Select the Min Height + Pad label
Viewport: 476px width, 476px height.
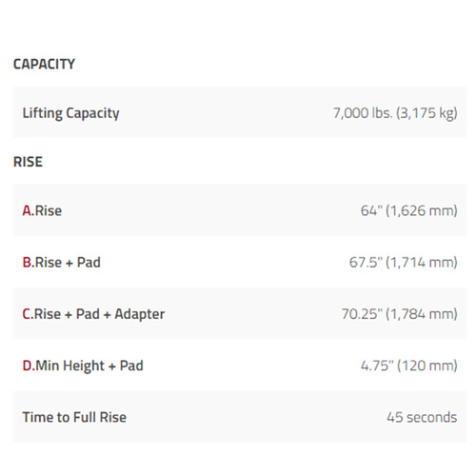click(x=89, y=367)
